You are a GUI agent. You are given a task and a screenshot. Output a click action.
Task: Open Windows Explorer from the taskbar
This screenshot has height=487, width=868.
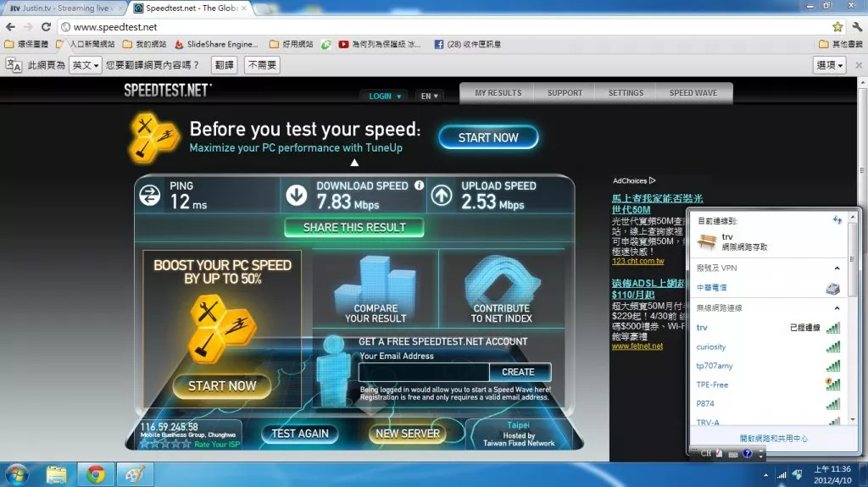coord(57,475)
